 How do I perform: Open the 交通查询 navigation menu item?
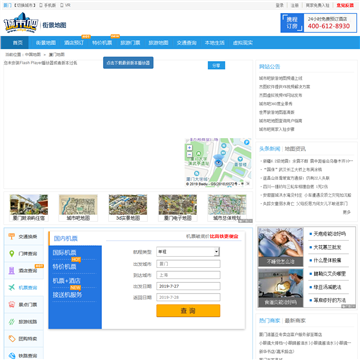pos(187,43)
